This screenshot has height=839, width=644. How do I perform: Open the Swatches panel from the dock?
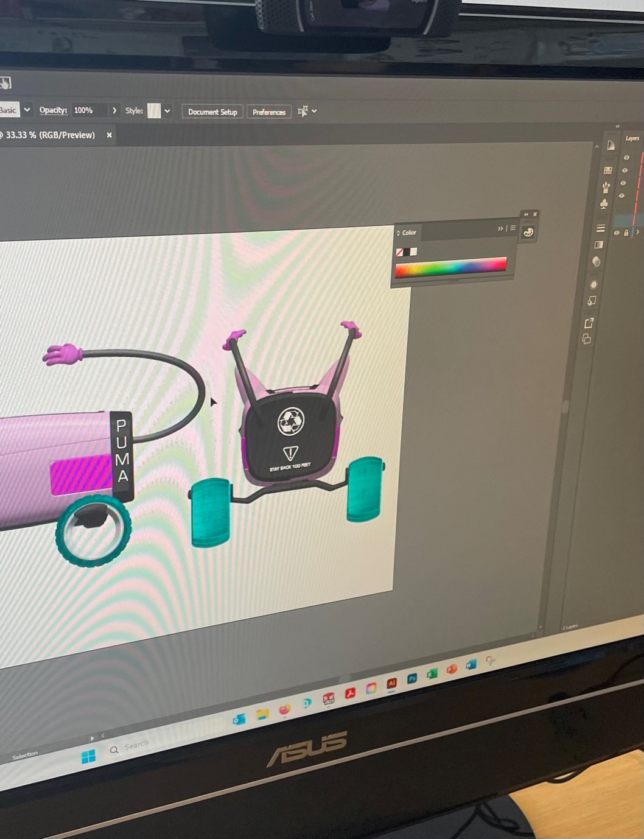click(x=607, y=170)
